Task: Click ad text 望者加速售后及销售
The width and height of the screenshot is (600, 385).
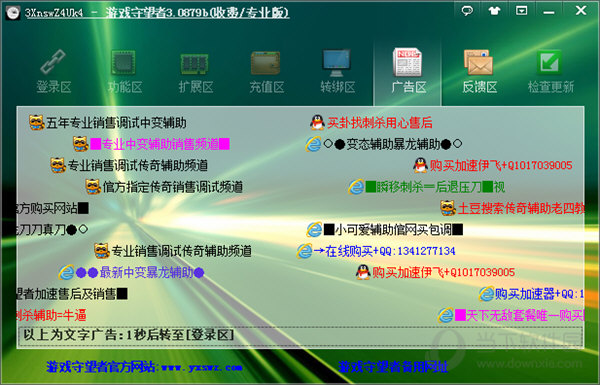Action: 72,294
